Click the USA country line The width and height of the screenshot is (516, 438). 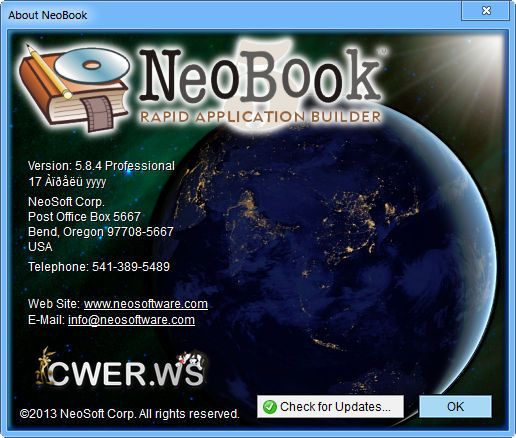[40, 247]
